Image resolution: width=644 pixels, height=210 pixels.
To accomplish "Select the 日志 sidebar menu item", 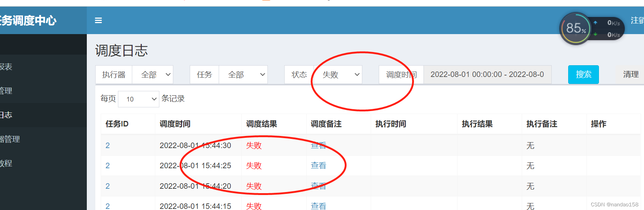I will pyautogui.click(x=43, y=115).
